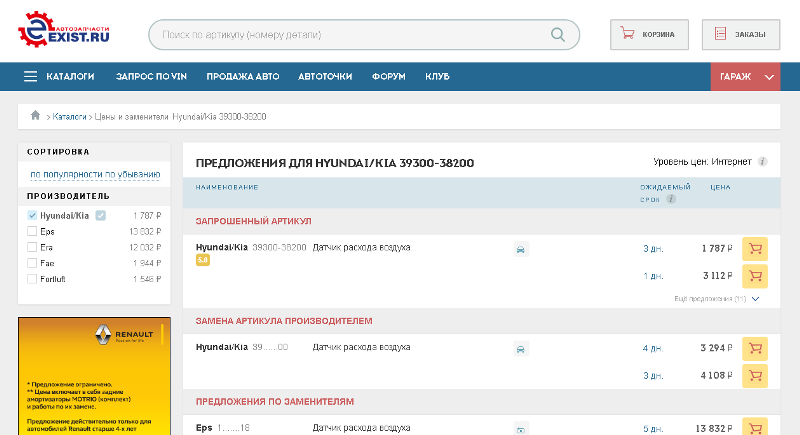Go to the Форум menu item
This screenshot has height=435, width=800.
(387, 76)
